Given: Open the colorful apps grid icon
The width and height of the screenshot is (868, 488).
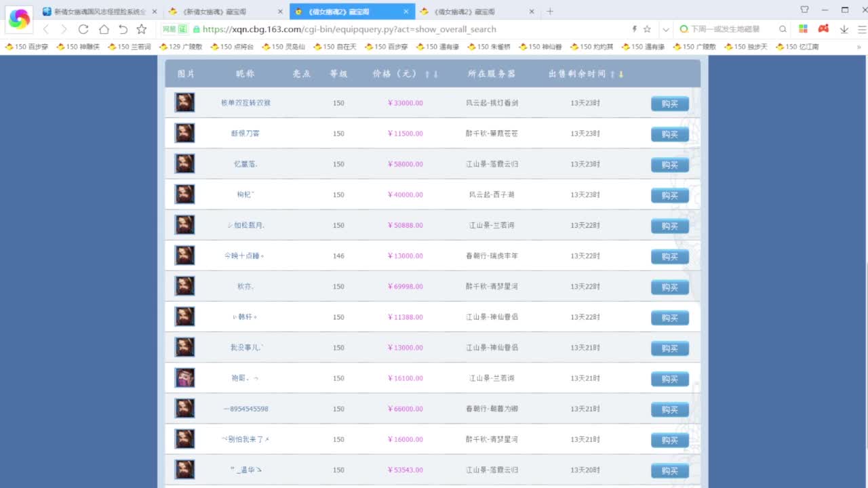Looking at the screenshot, I should click(x=803, y=29).
